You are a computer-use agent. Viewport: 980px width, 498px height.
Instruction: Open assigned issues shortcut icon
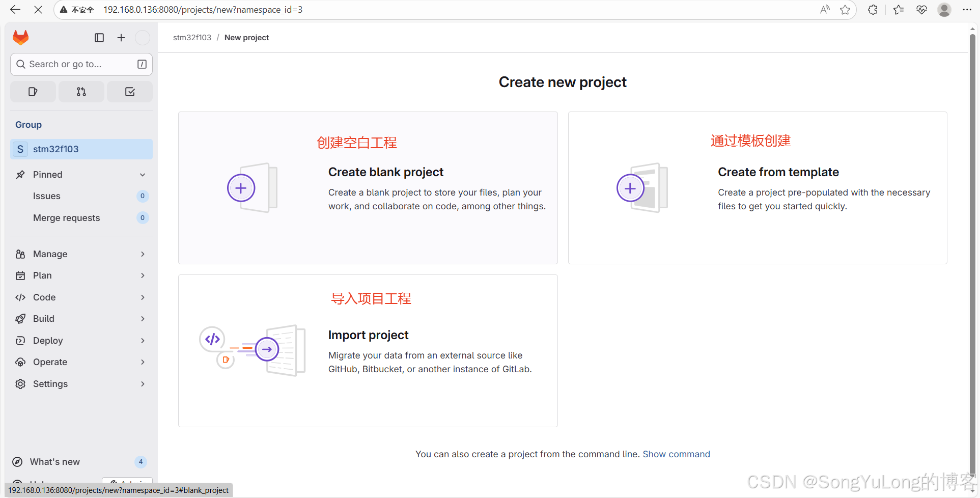pos(33,92)
